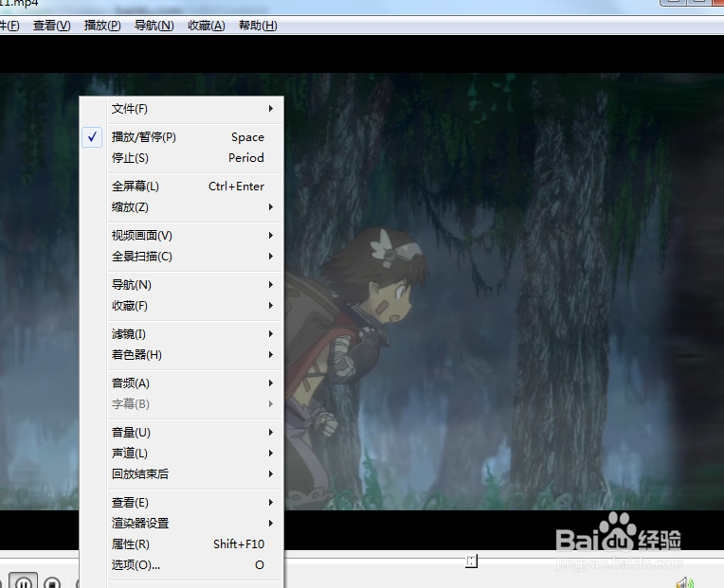Toggle the checked 播放/暂停(P) context menu item
This screenshot has height=588, width=724.
(182, 137)
